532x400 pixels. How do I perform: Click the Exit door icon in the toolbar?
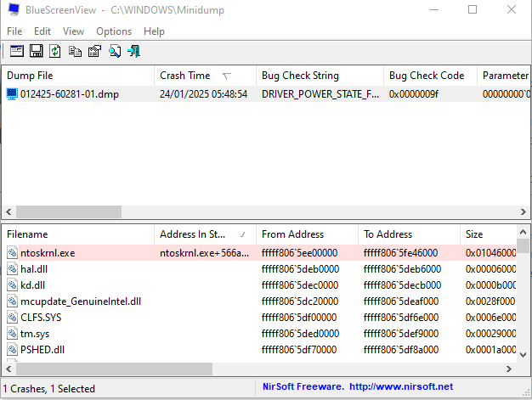133,51
